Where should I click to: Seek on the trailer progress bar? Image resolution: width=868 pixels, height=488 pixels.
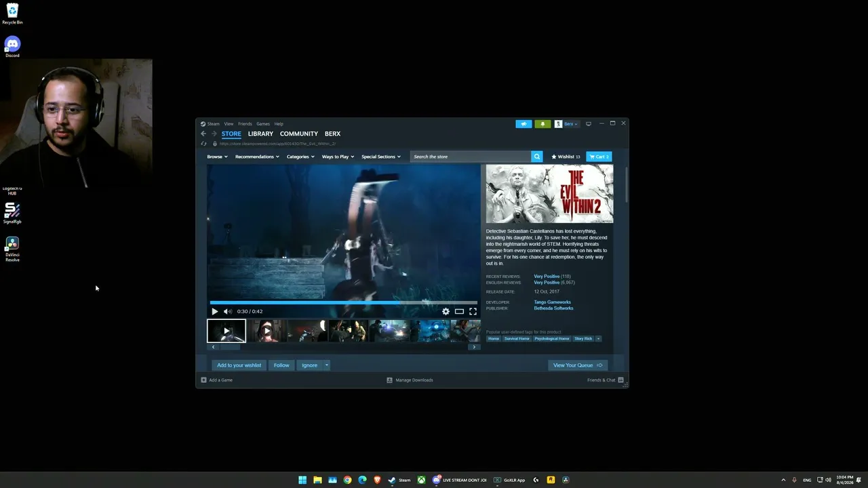coord(344,302)
